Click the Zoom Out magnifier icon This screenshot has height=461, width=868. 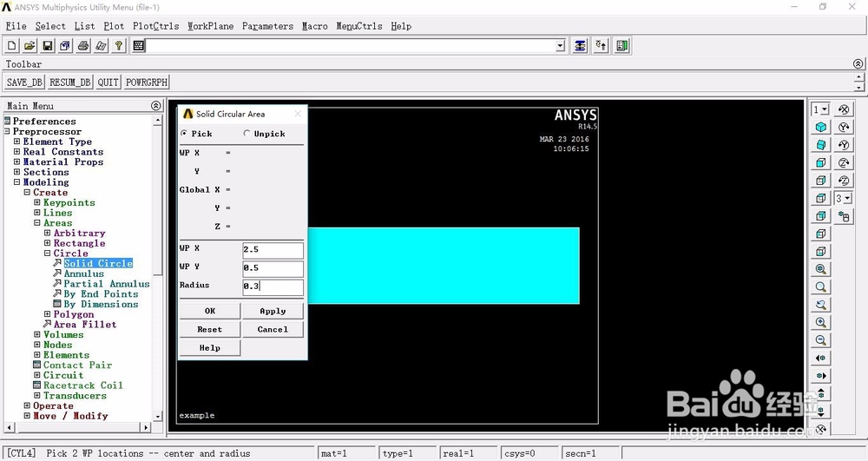click(x=820, y=339)
